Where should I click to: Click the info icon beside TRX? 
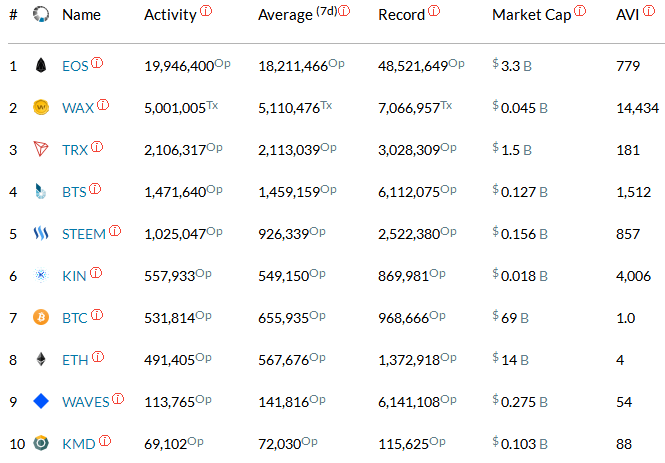click(x=97, y=147)
